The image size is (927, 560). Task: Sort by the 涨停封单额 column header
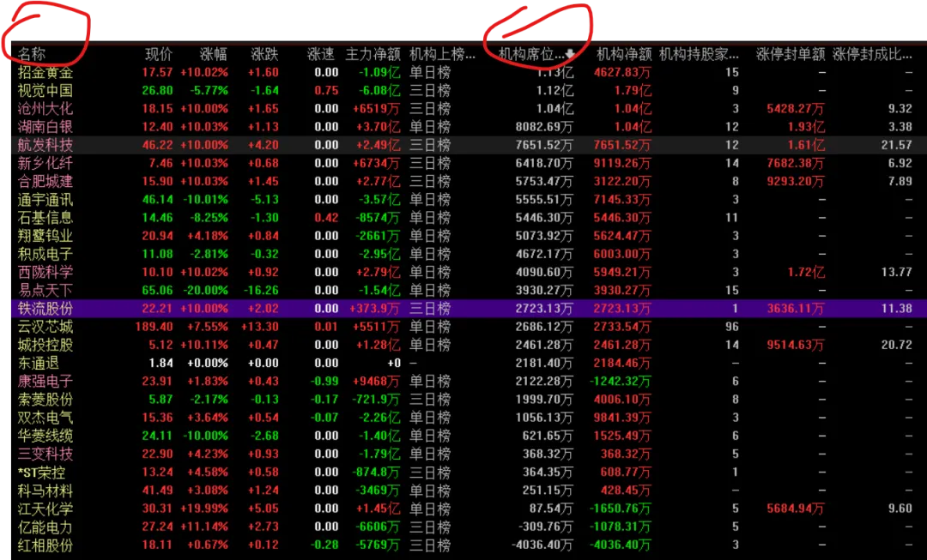pyautogui.click(x=791, y=54)
